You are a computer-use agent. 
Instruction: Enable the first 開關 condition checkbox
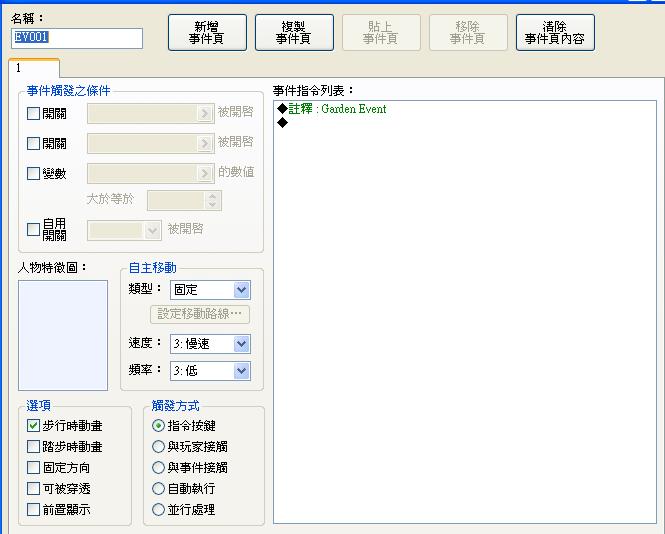(33, 114)
